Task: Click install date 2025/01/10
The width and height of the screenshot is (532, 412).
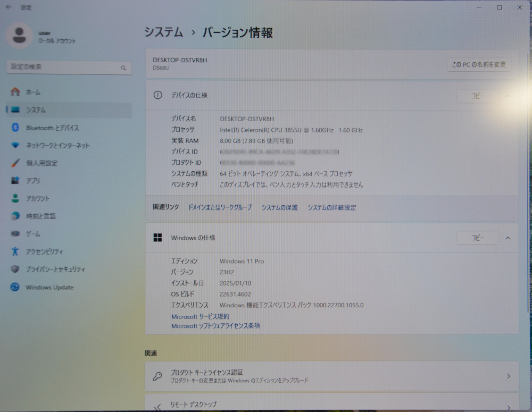Action: pos(235,283)
